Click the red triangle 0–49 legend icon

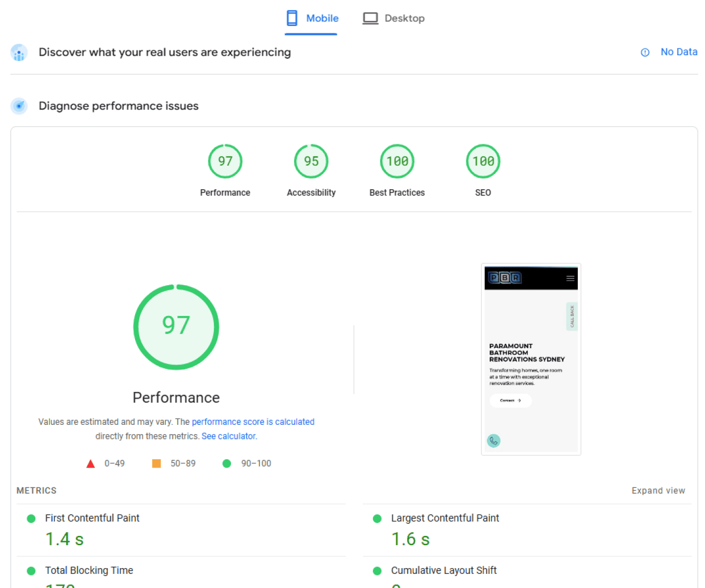coord(91,463)
